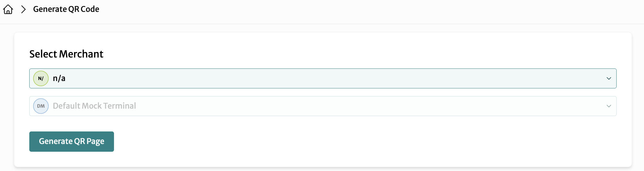Click the Select Merchant heading
Screen dimensions: 644x171
coord(66,54)
